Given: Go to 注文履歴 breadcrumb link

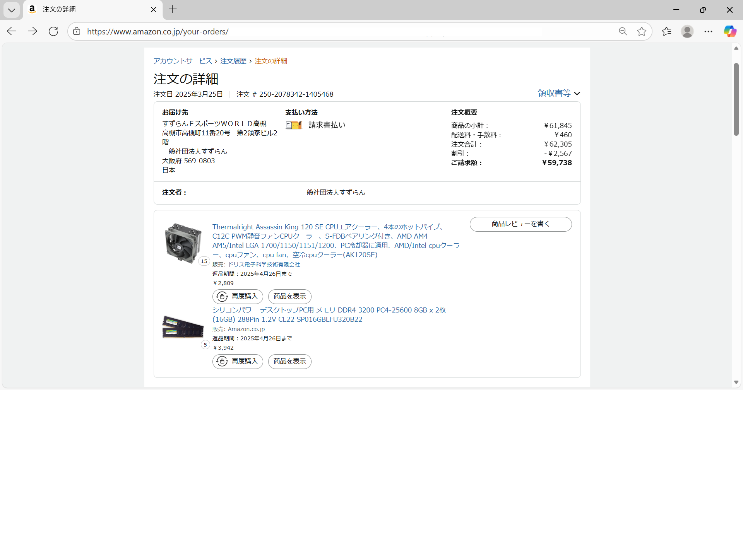Looking at the screenshot, I should coord(233,61).
